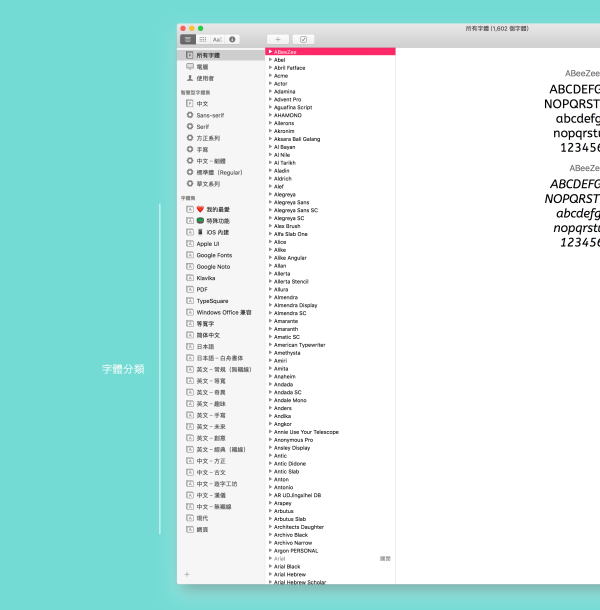Select the Almendra Display font row
Screen dimensions: 600x610
(x=330, y=305)
